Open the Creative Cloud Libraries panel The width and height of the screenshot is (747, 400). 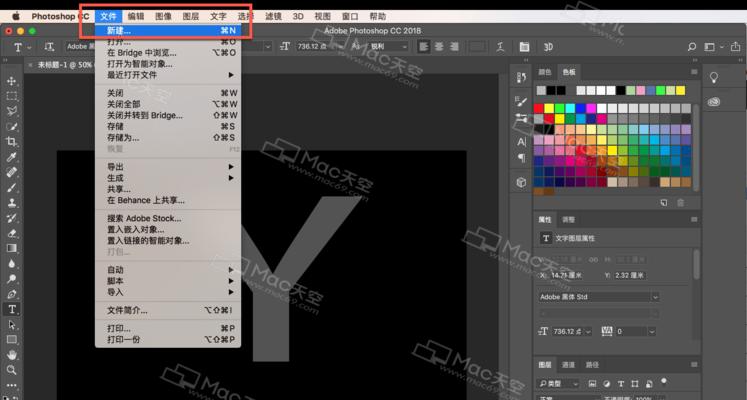pos(714,101)
